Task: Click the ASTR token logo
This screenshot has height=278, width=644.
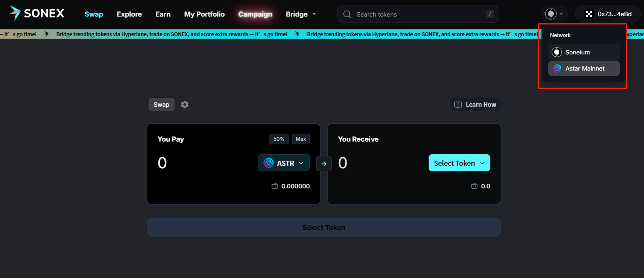Action: click(x=269, y=163)
